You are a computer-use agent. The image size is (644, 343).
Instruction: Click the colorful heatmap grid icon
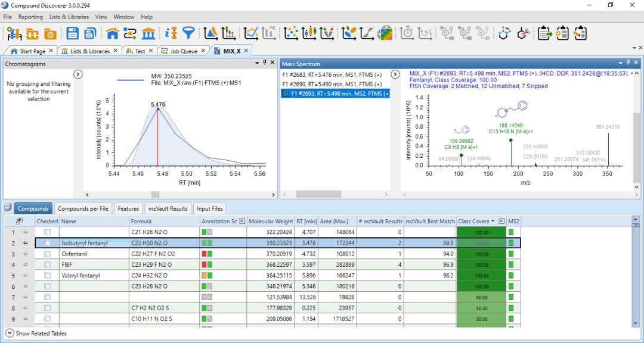(x=386, y=33)
